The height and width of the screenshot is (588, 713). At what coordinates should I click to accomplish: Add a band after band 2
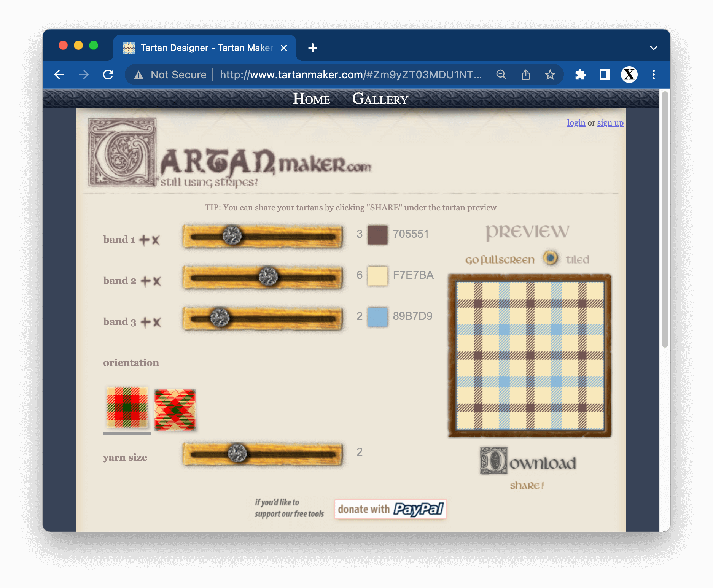tap(146, 281)
